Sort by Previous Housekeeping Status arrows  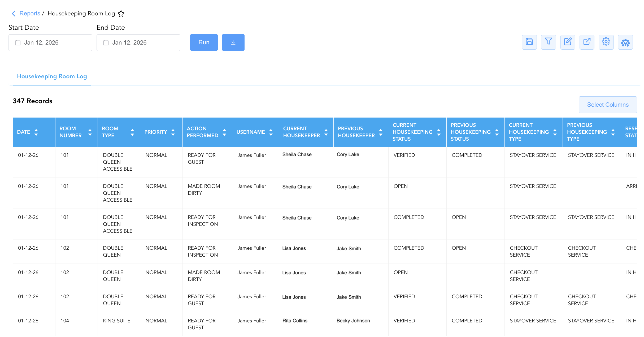click(497, 132)
